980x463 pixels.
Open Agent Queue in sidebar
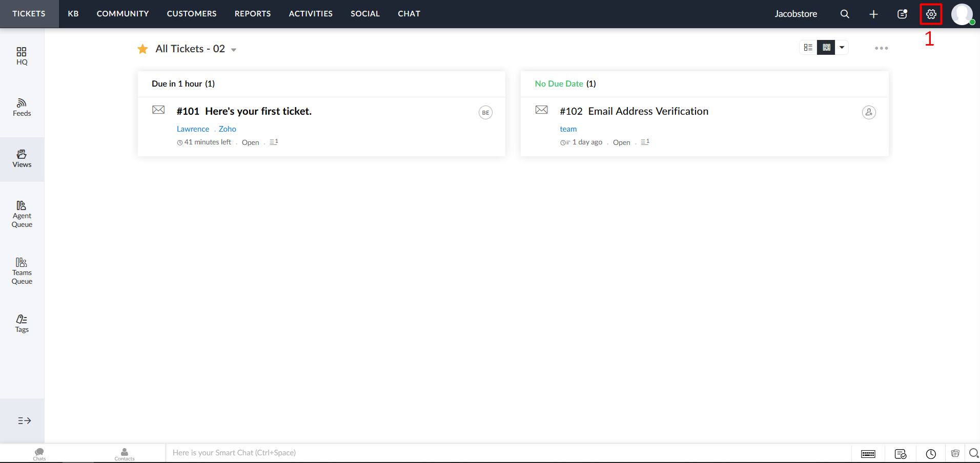click(x=22, y=214)
